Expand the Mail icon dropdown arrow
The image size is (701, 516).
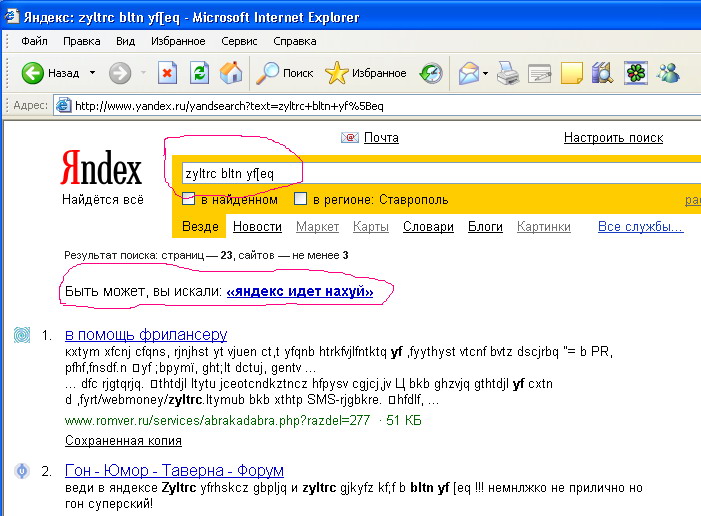(486, 73)
